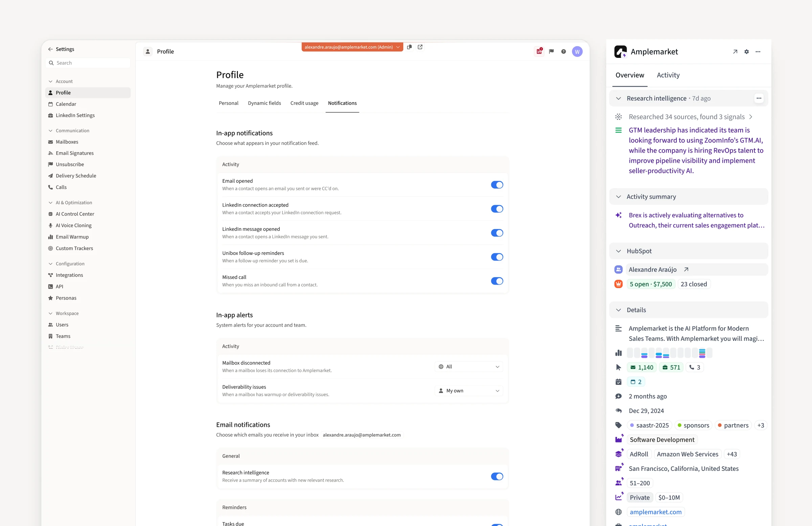The width and height of the screenshot is (812, 526).
Task: Switch to the Dynamic fields tab
Action: click(x=265, y=103)
